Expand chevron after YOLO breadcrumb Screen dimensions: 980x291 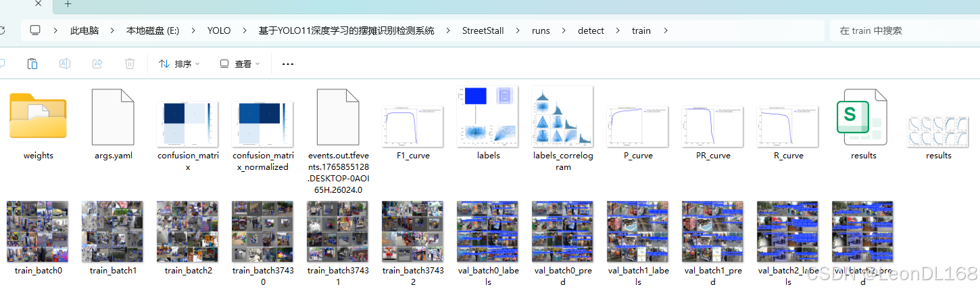tap(245, 30)
